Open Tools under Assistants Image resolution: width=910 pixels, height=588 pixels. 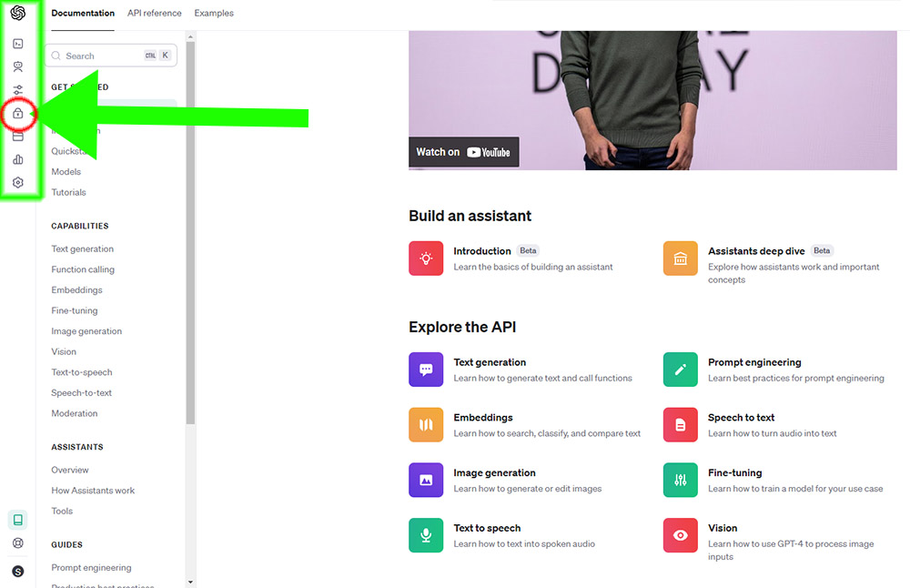[x=62, y=511]
